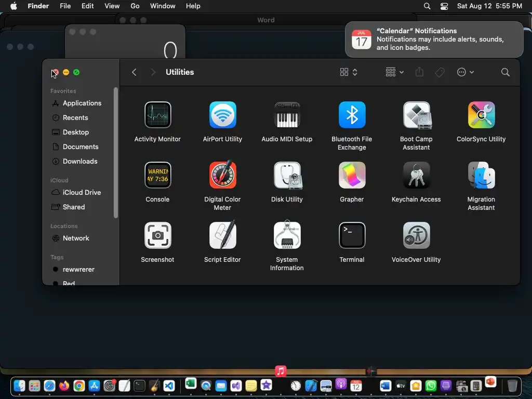Select the Console app icon

coord(157,175)
